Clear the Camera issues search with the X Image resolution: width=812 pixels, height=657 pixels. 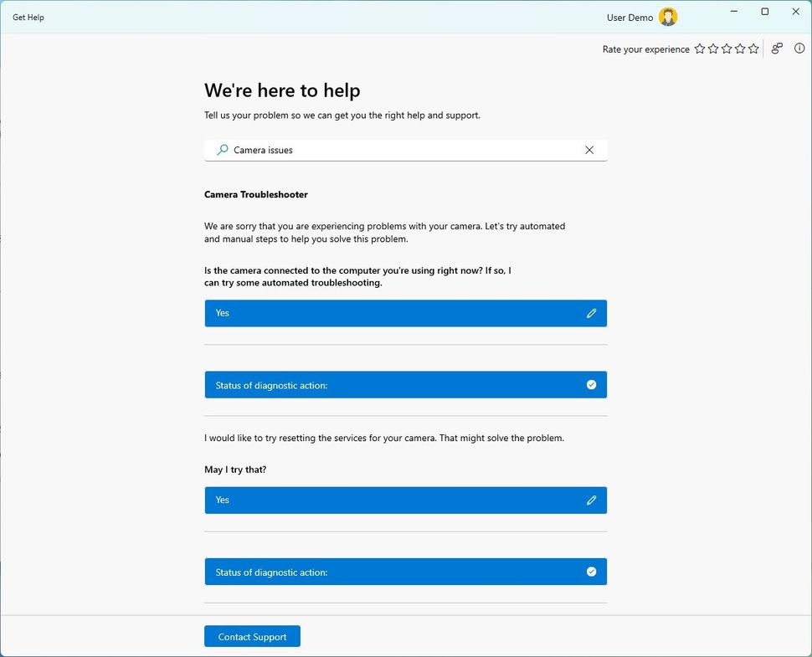589,150
